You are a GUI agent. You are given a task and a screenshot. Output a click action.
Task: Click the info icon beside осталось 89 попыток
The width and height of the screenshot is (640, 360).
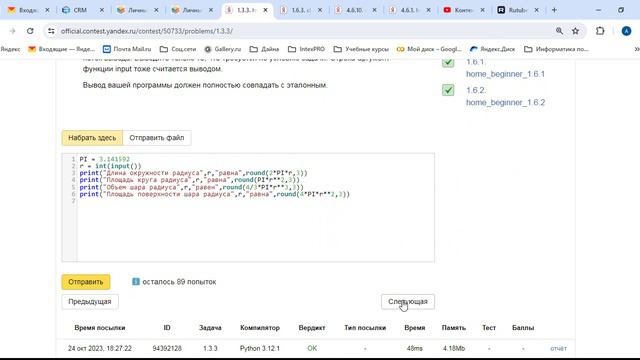(x=136, y=282)
